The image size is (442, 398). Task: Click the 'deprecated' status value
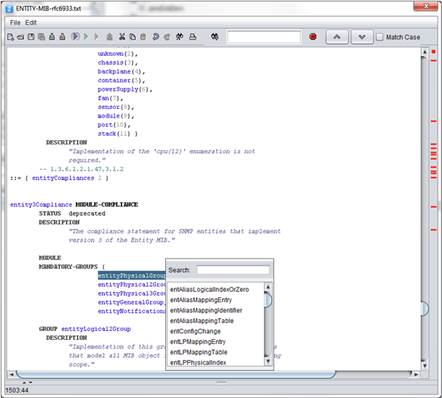(87, 213)
